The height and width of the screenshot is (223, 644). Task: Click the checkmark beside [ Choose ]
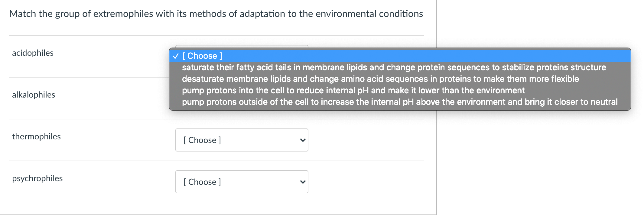[x=175, y=56]
